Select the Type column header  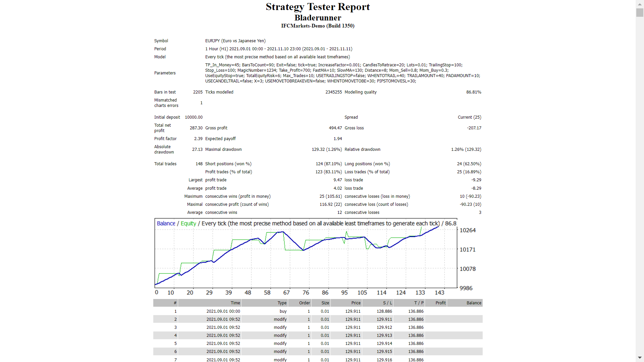pyautogui.click(x=281, y=303)
